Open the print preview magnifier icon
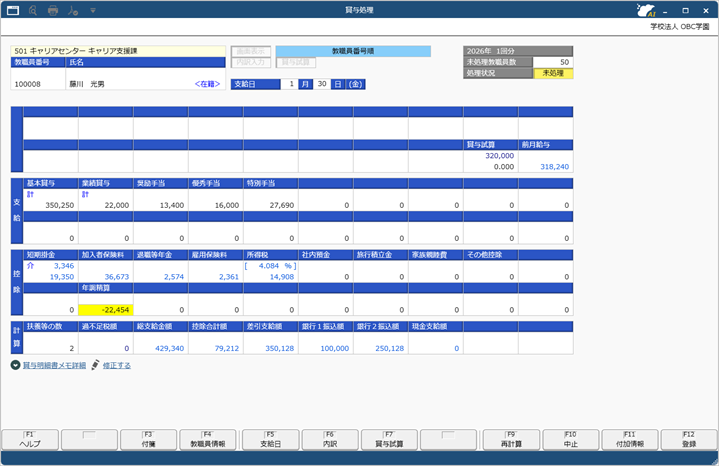 33,10
